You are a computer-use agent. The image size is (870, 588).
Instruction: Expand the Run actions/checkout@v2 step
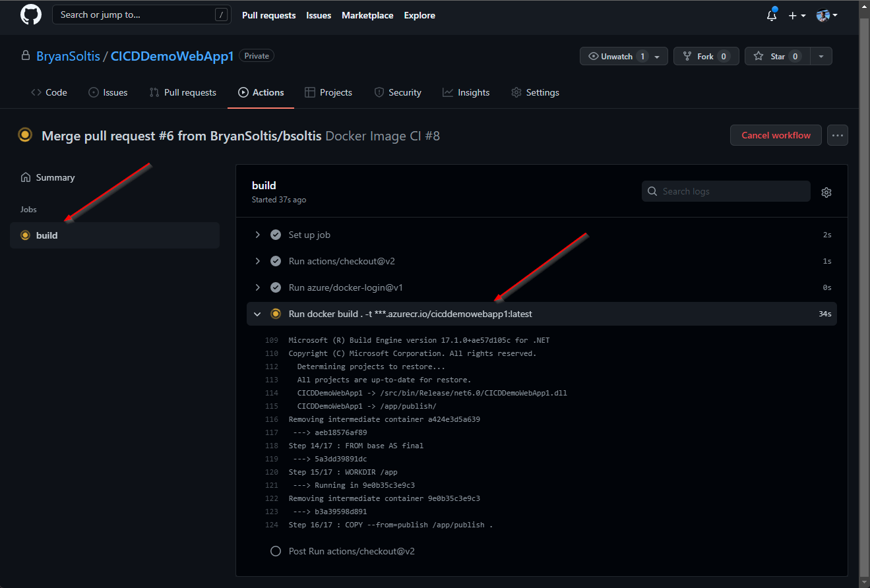[x=257, y=261]
